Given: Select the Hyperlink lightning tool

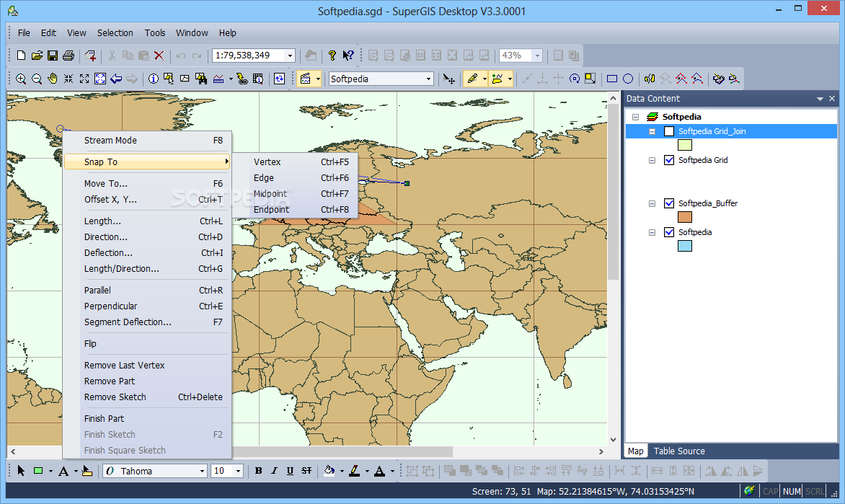Looking at the screenshot, I should (242, 79).
